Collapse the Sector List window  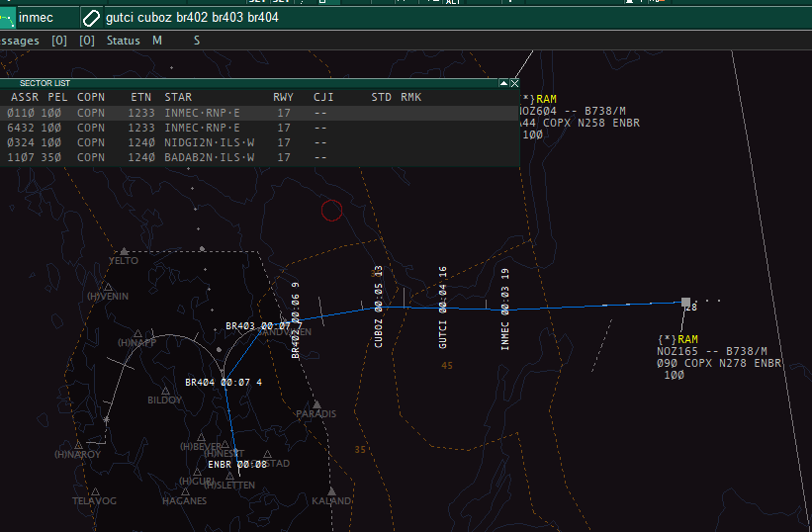(503, 84)
